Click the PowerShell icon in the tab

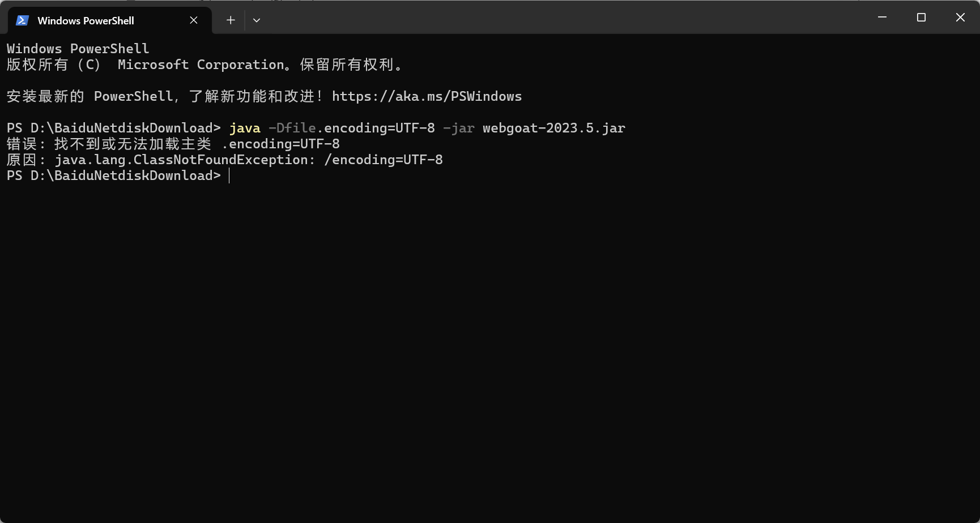coord(22,20)
